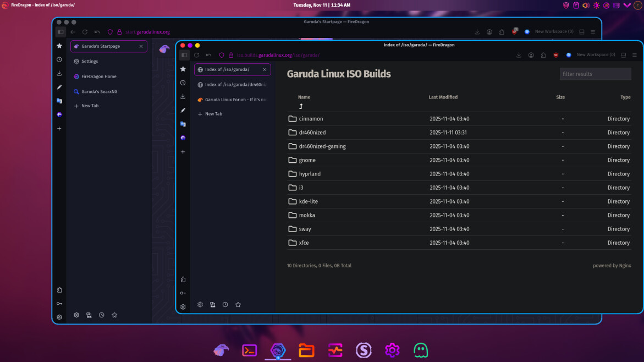
Task: Open Bookmarks star in front window sidebar
Action: pos(183,69)
